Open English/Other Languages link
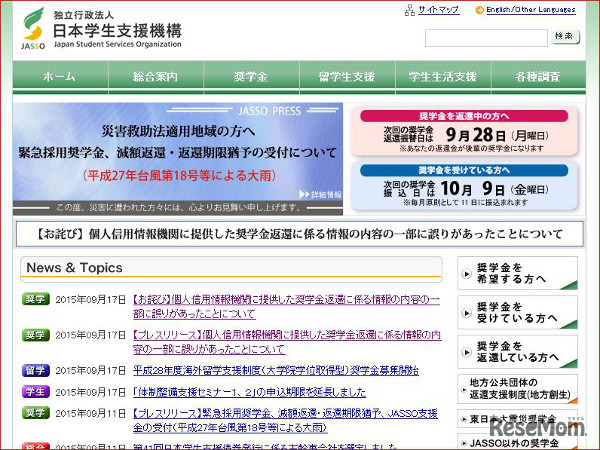Image resolution: width=600 pixels, height=450 pixels. 531,10
